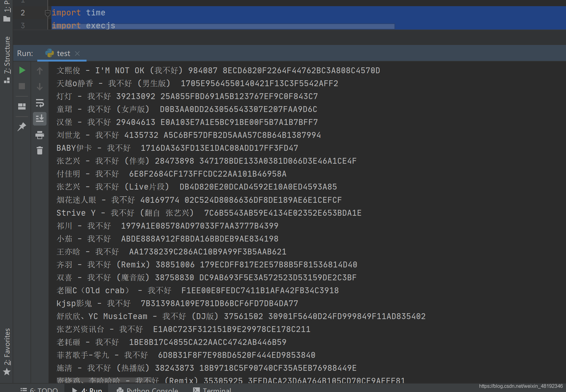Click the Up the stack trace arrow
The image size is (566, 392).
coord(40,71)
